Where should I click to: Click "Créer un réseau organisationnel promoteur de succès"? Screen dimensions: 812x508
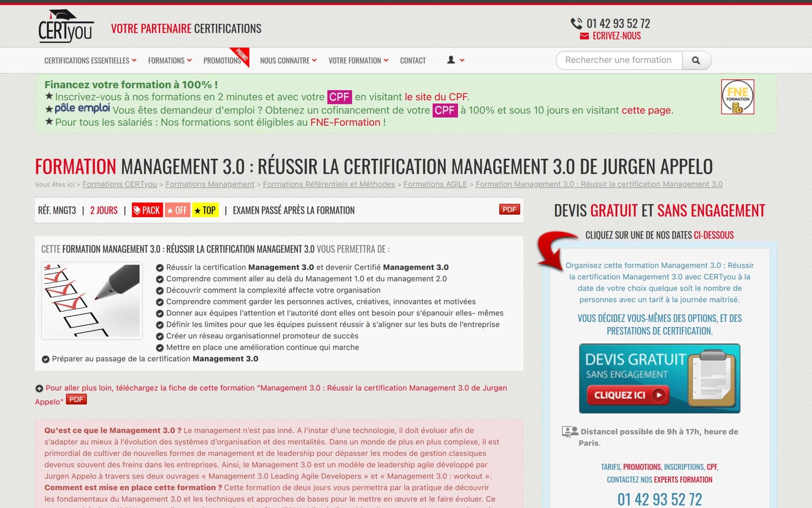(262, 336)
